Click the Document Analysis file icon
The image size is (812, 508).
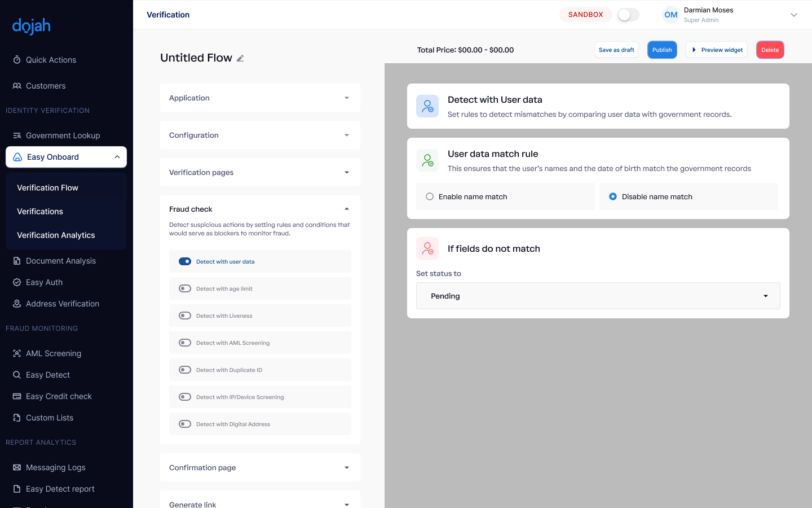(17, 261)
